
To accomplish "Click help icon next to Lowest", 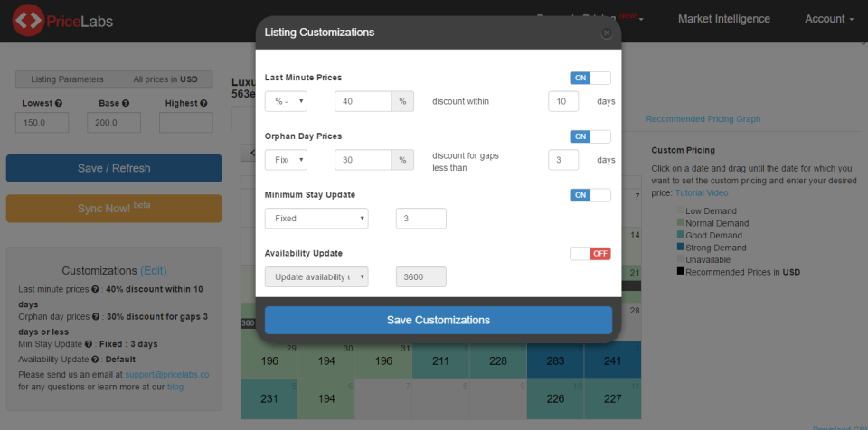I will (x=59, y=104).
